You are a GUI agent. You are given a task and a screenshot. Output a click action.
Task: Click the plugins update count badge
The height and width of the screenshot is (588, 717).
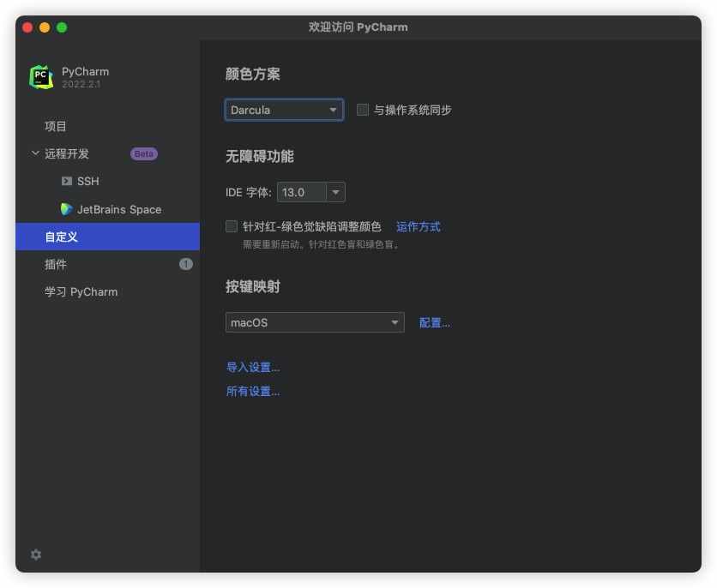tap(185, 264)
